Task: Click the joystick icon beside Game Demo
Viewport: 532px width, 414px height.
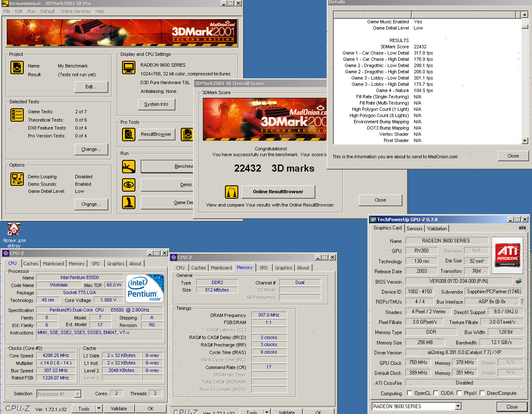Action: click(129, 202)
